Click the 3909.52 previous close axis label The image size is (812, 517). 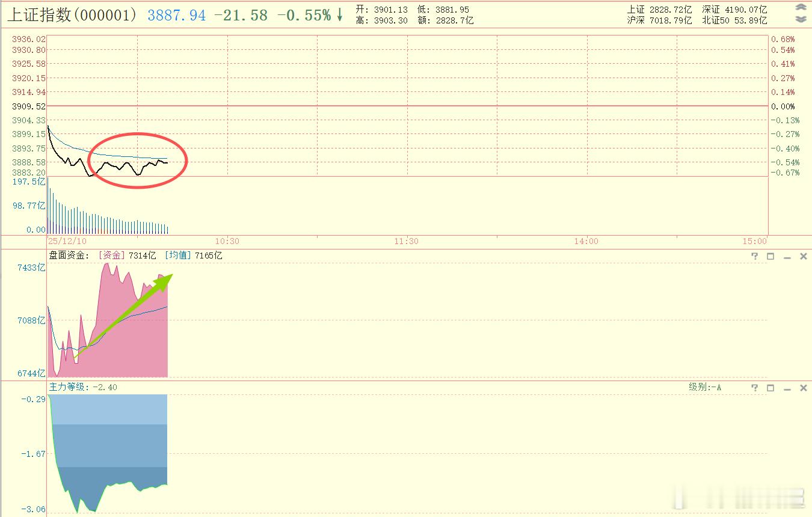[x=28, y=106]
